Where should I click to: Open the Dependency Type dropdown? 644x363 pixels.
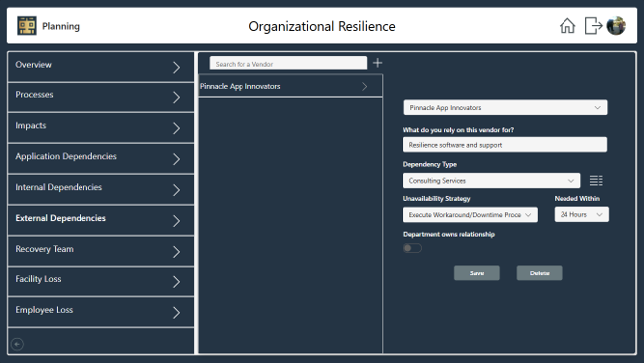492,180
